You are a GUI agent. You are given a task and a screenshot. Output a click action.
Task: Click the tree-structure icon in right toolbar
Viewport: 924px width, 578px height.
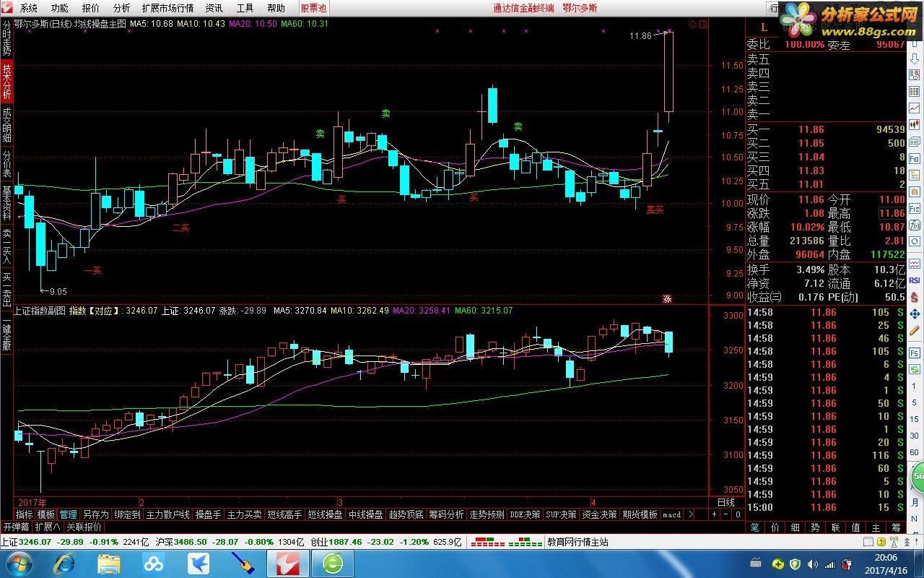click(915, 175)
